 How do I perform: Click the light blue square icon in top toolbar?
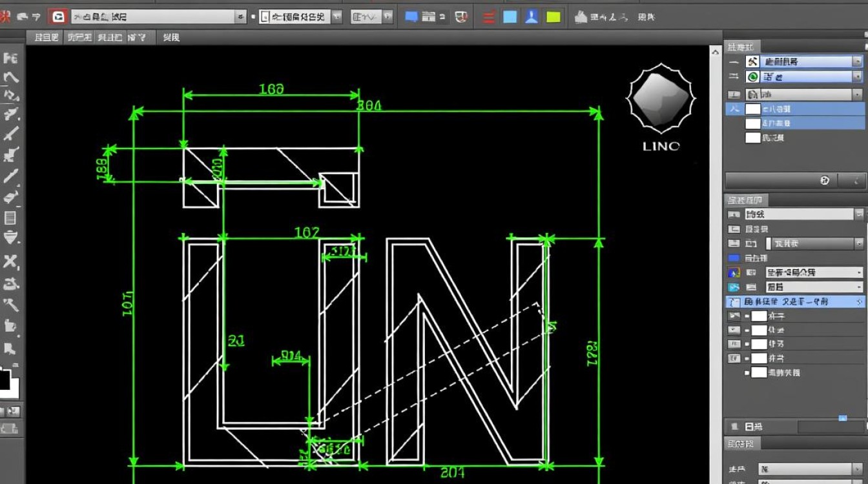[x=510, y=17]
